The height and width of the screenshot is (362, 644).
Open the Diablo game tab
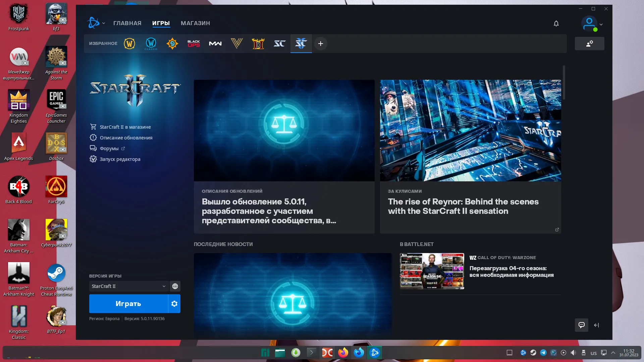tap(258, 44)
